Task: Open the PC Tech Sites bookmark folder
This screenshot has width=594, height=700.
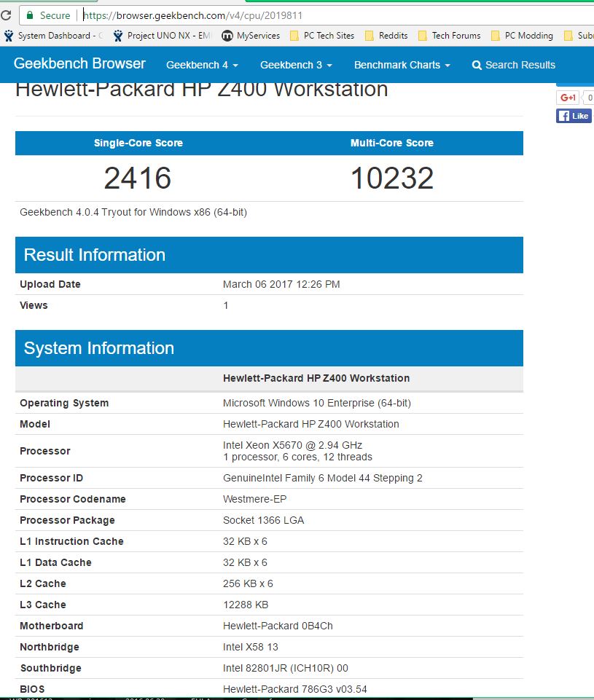Action: (x=322, y=36)
